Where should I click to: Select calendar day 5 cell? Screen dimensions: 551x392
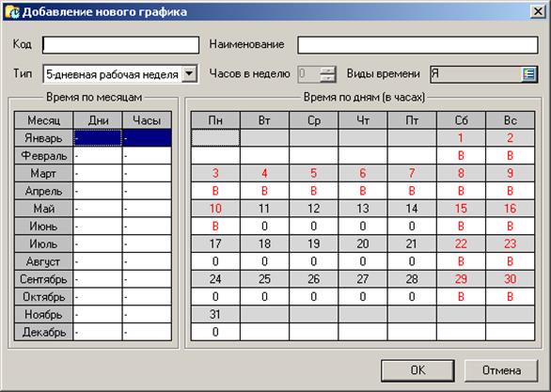(x=314, y=173)
